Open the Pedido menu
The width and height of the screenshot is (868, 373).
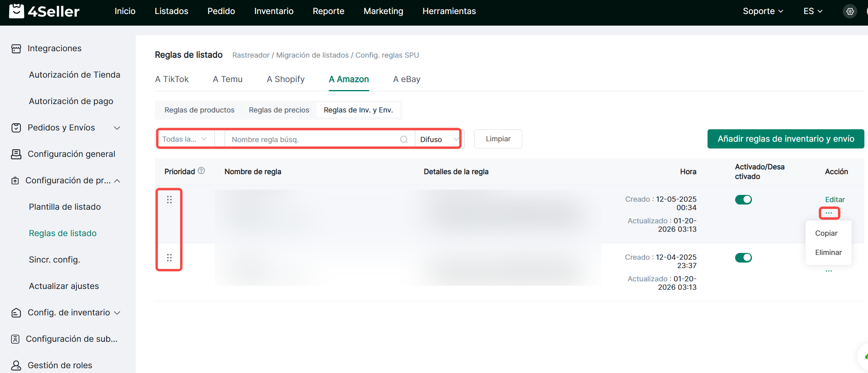click(221, 11)
